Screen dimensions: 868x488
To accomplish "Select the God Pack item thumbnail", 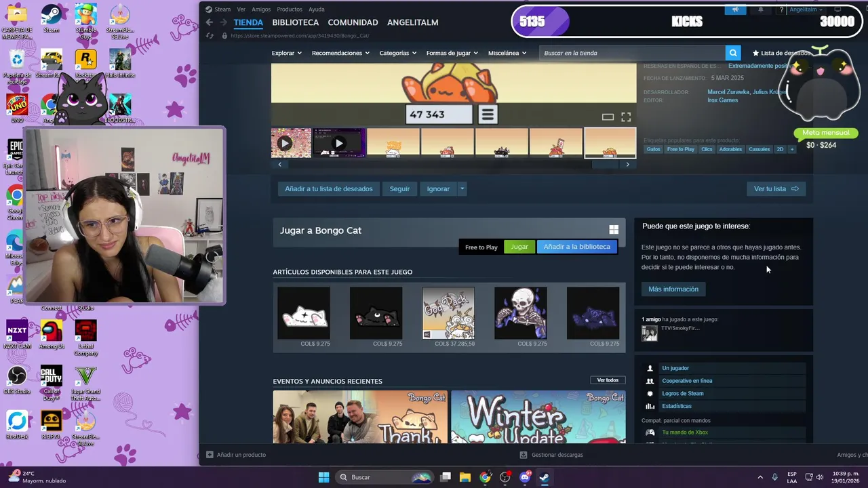I will tap(448, 313).
